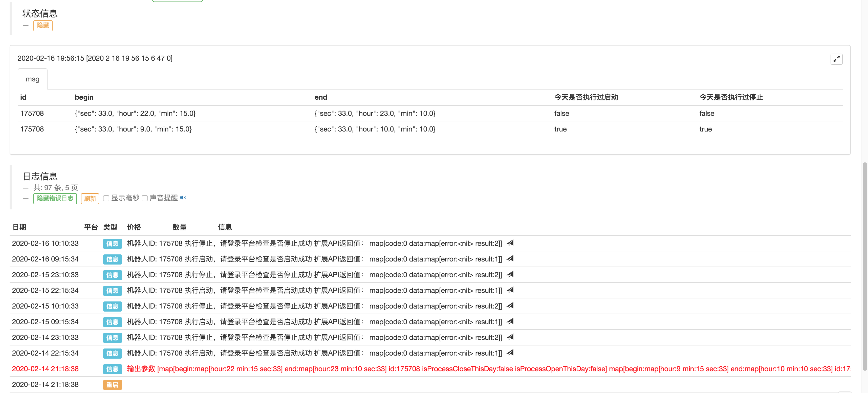Screen dimensions: 868x393
Task: Click the orange 重启 label in last log row
Action: tap(112, 385)
